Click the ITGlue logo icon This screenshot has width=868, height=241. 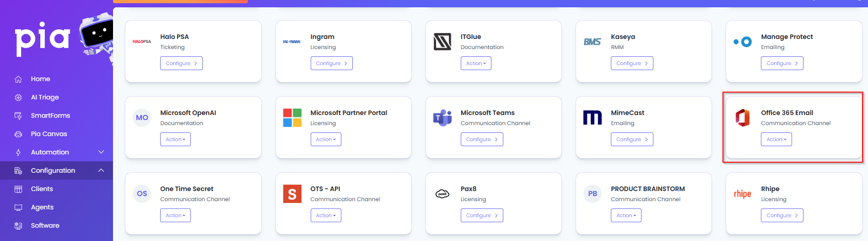click(x=442, y=42)
